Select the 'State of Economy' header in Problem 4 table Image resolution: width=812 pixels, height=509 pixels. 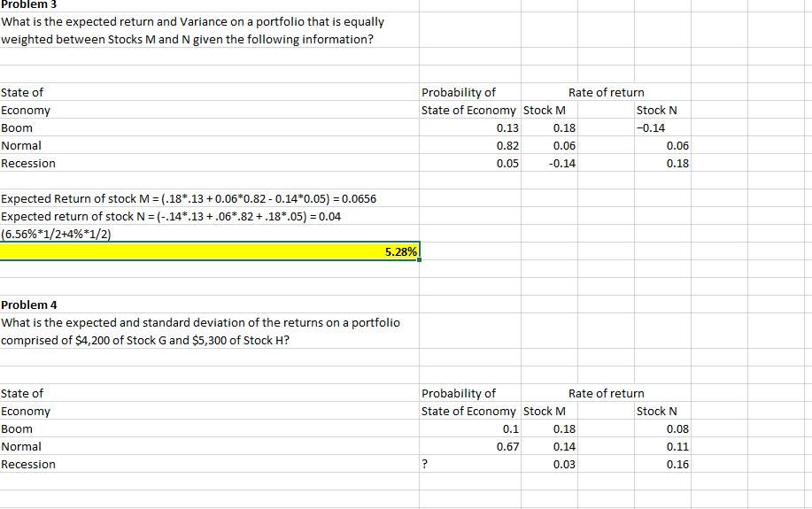(468, 411)
